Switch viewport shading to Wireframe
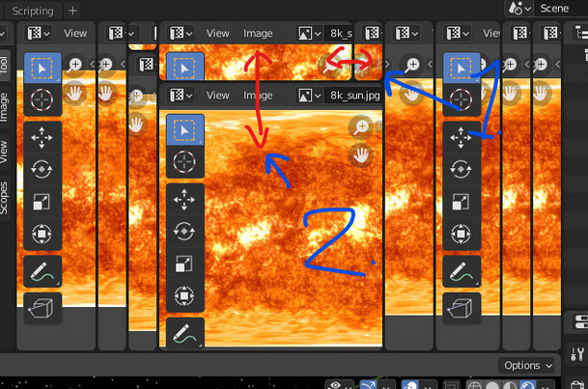This screenshot has width=588, height=389. point(474,385)
